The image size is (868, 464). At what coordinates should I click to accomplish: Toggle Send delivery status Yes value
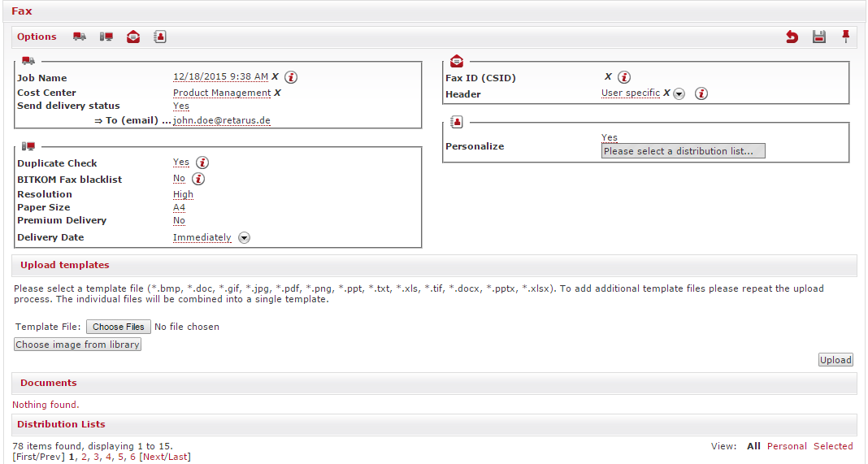coord(181,106)
